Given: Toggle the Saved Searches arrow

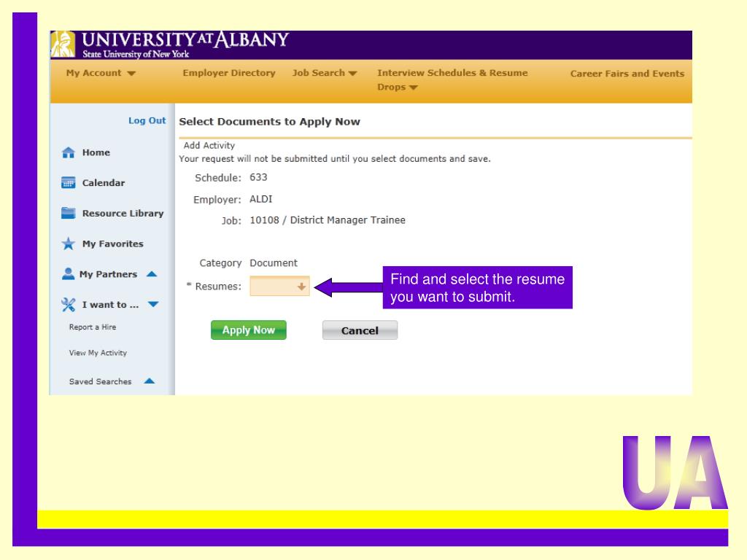Looking at the screenshot, I should click(x=149, y=381).
